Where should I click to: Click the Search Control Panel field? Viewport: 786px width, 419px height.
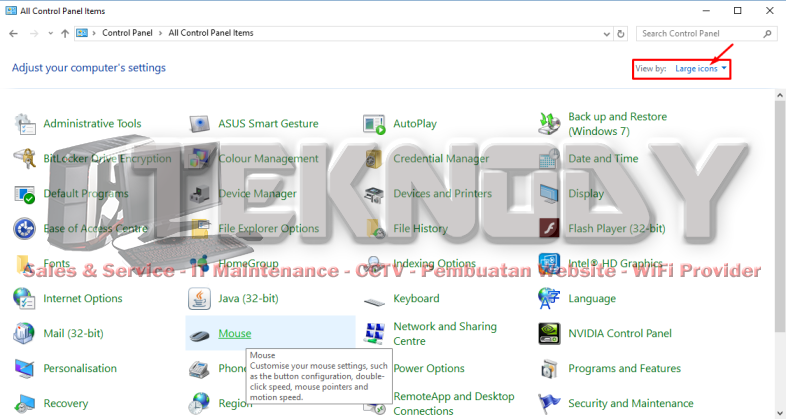706,34
